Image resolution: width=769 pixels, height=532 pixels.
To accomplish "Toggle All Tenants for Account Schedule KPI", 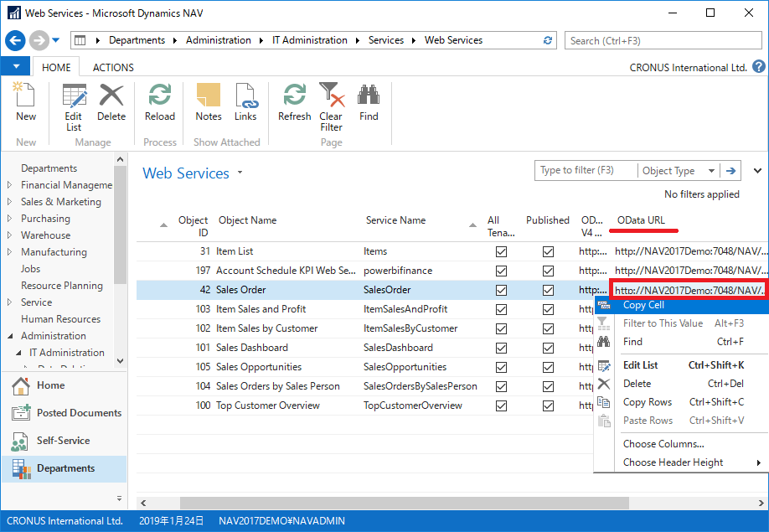I will (501, 271).
